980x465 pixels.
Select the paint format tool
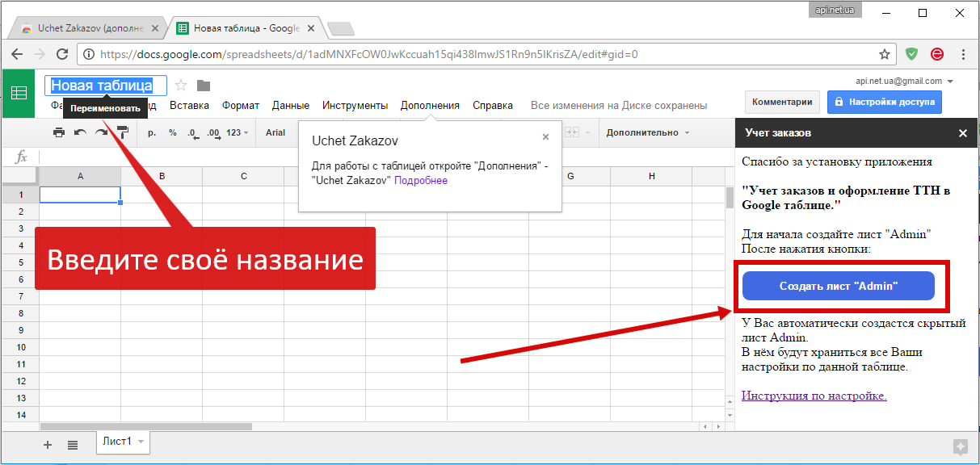123,132
